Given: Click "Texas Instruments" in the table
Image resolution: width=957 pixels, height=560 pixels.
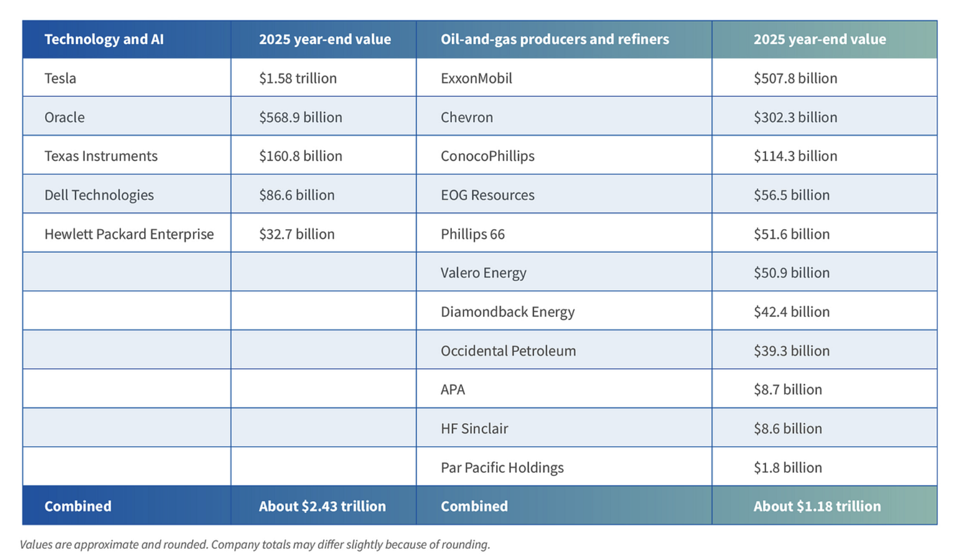Looking at the screenshot, I should click(101, 156).
